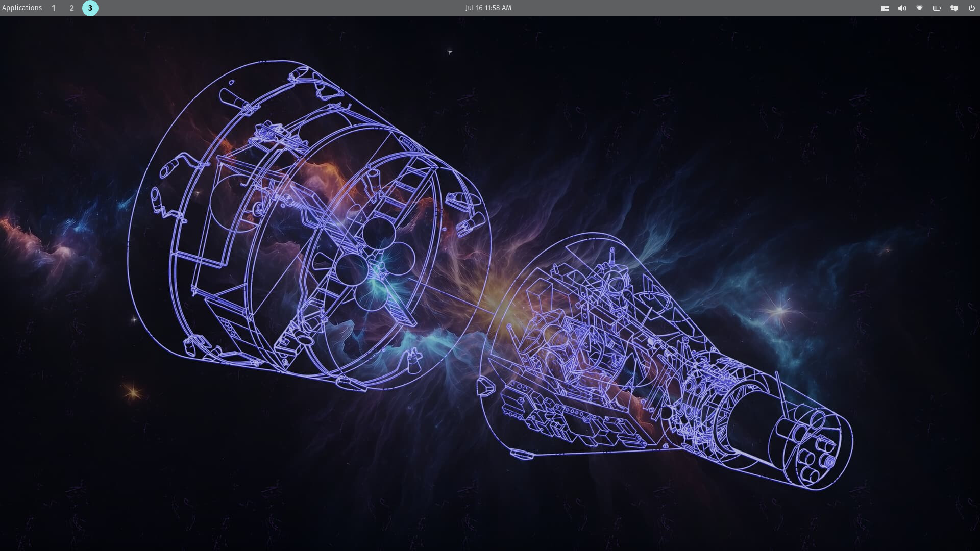980x551 pixels.
Task: Switch to workspace 2
Action: [x=72, y=8]
